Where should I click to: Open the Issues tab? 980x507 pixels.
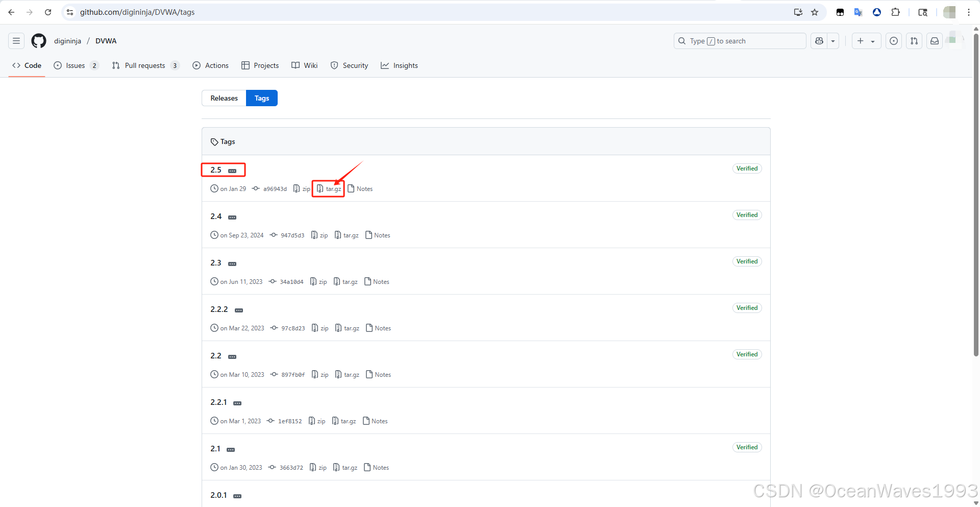click(x=76, y=65)
